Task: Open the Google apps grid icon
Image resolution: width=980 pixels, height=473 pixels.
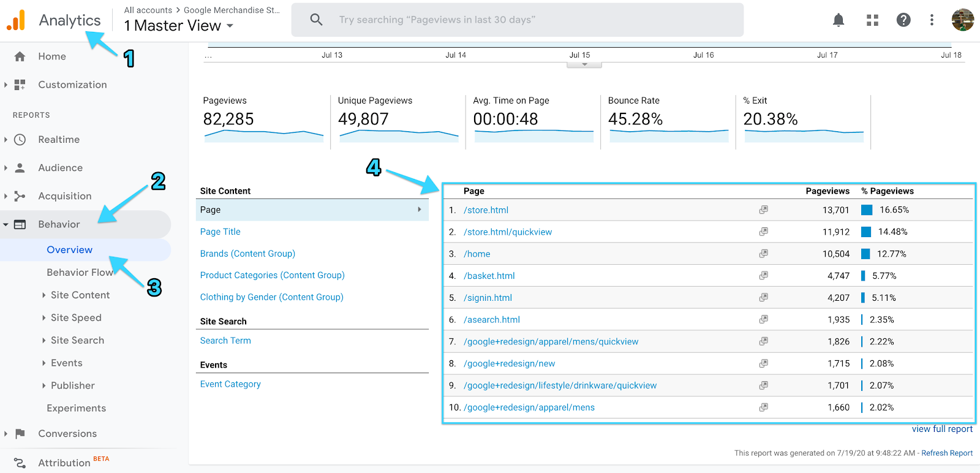Action: 872,20
